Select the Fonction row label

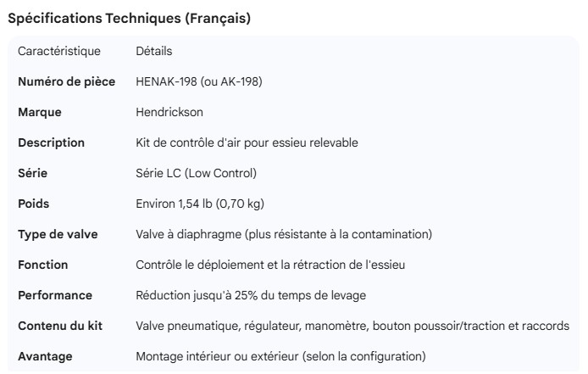[42, 265]
